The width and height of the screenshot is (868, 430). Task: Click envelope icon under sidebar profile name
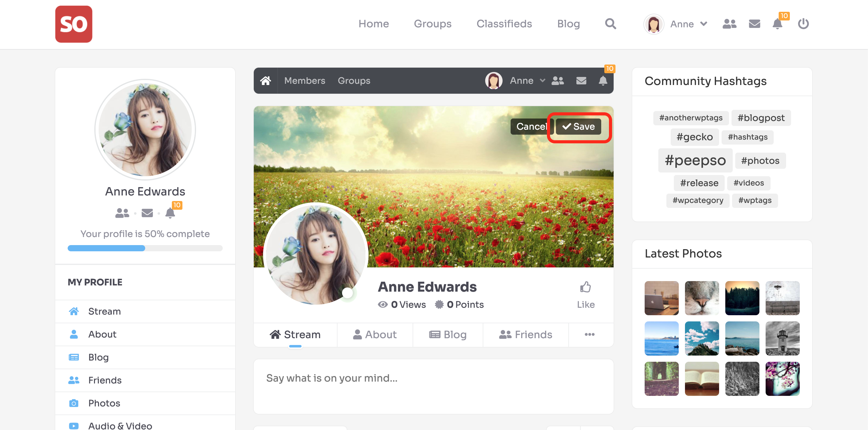[147, 213]
